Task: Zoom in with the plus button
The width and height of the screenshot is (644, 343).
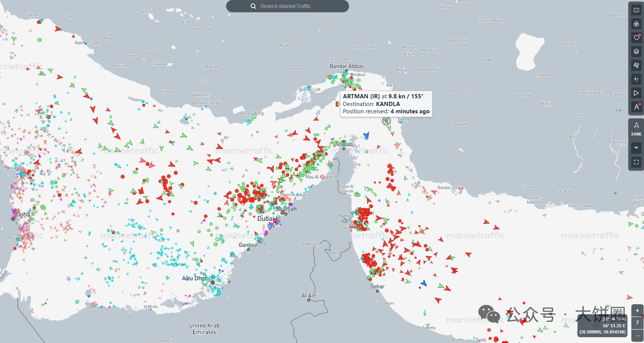Action: [x=637, y=310]
